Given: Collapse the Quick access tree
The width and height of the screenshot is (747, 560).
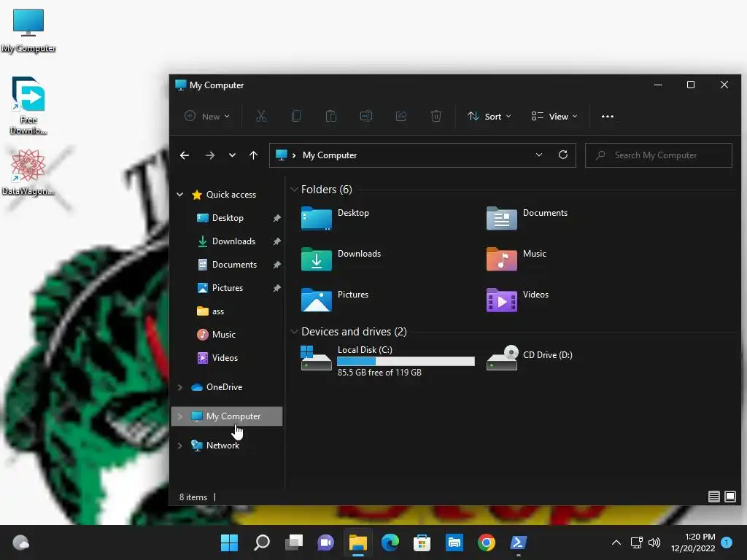Looking at the screenshot, I should (x=180, y=194).
